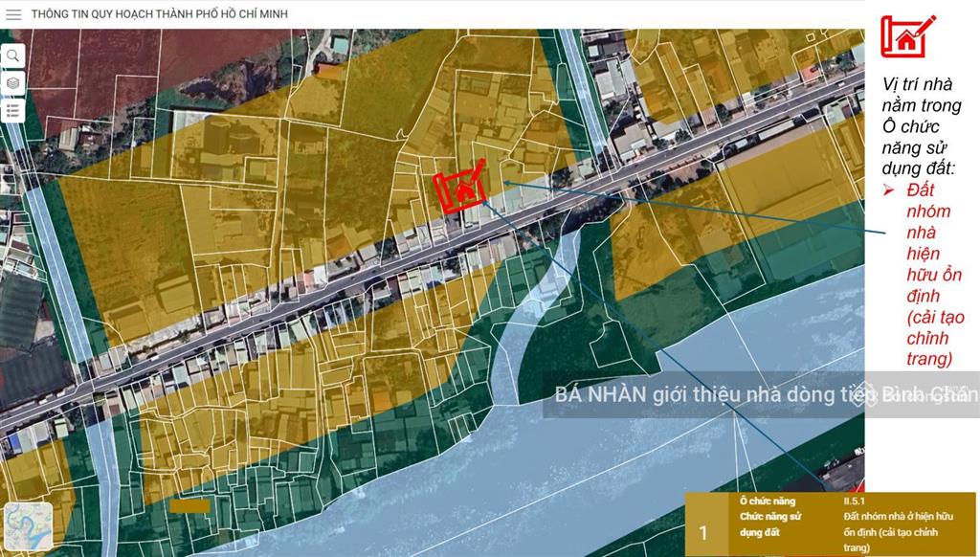Show the legend list icon
This screenshot has width=980, height=557.
[x=13, y=111]
